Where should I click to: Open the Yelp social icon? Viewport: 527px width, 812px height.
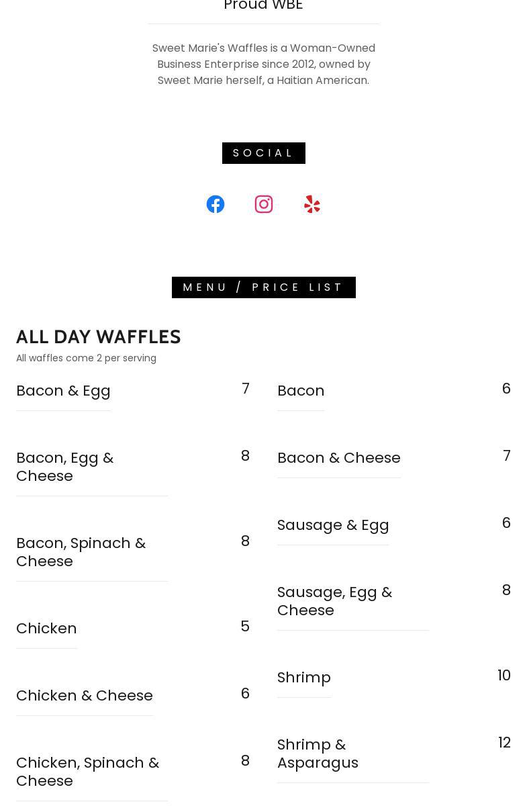coord(312,204)
